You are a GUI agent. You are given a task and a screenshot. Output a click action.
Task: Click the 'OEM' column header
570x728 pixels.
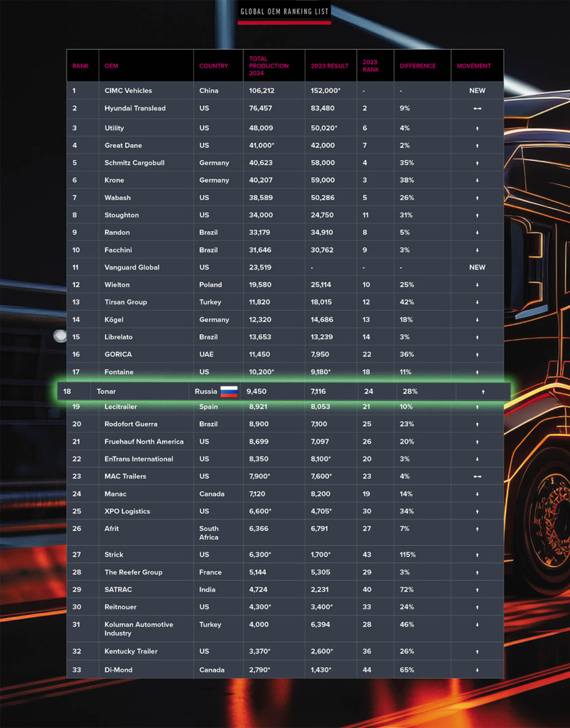coord(112,66)
